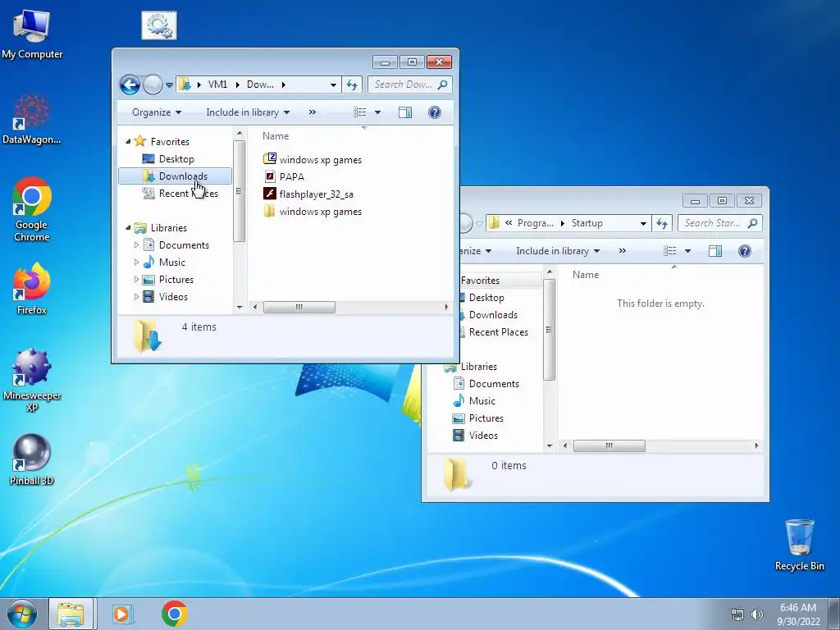Open address history dropdown in the Downloads window
840x630 pixels.
[x=333, y=84]
